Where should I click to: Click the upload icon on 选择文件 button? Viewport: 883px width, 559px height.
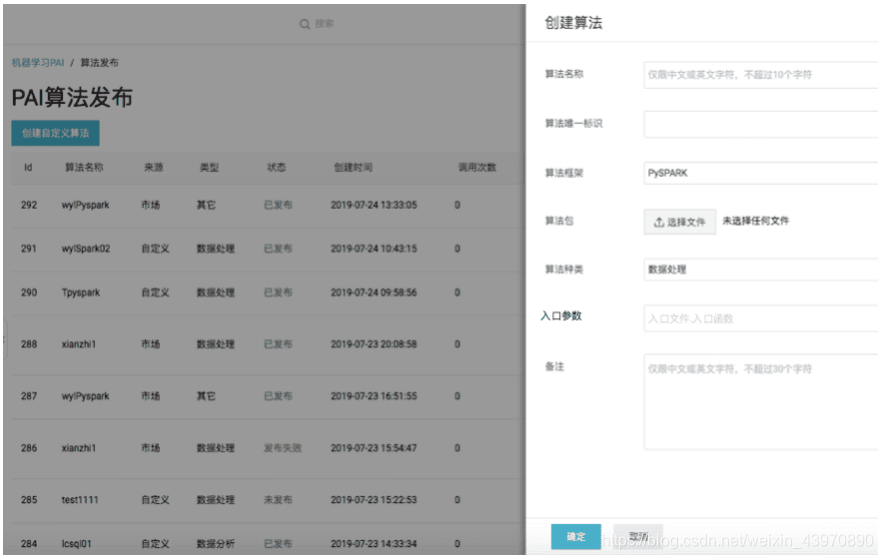(x=659, y=222)
